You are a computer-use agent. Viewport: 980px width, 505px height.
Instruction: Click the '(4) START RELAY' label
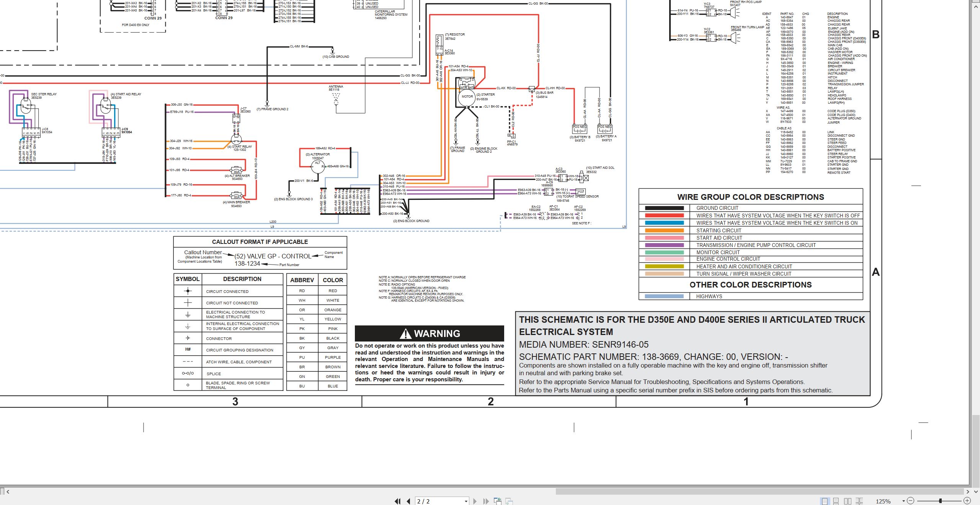click(240, 147)
